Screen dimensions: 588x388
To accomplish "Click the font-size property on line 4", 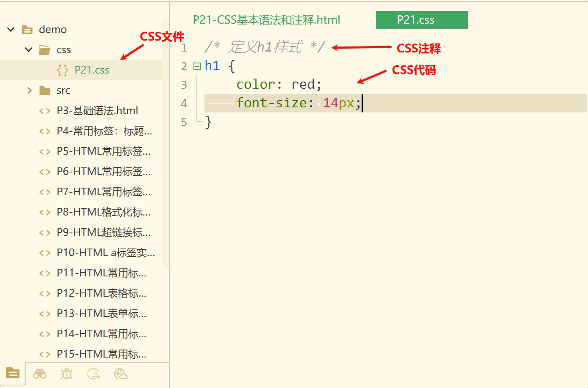I will [x=272, y=103].
